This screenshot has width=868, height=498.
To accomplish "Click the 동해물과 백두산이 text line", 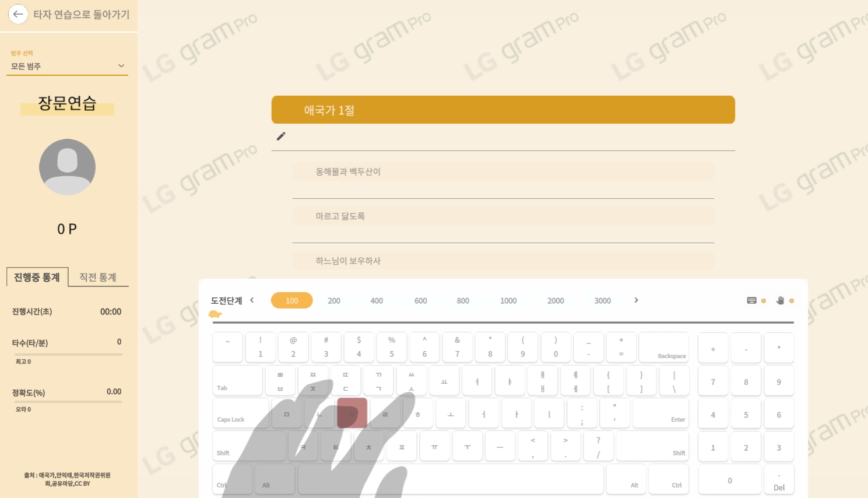I will (x=503, y=171).
